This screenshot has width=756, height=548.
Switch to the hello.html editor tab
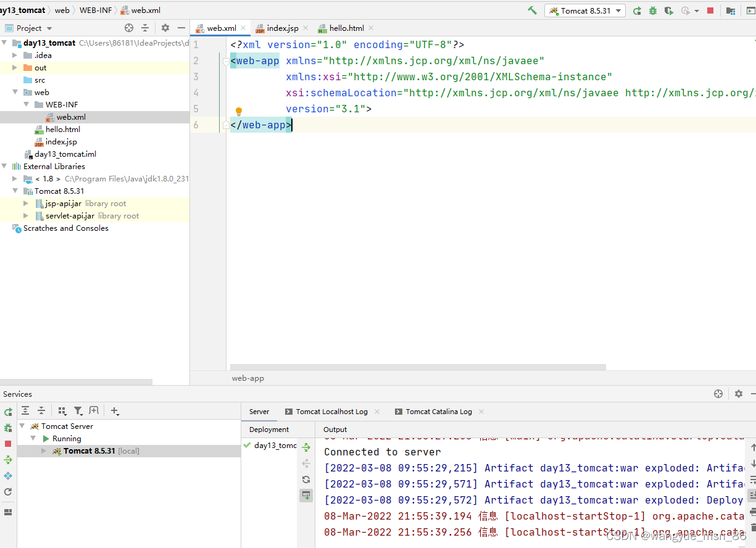[x=347, y=28]
